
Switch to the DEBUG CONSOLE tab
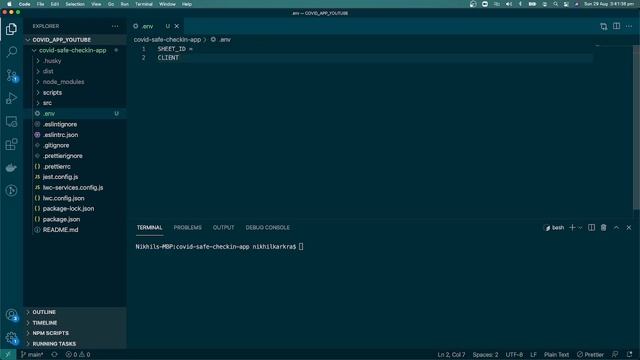pyautogui.click(x=268, y=227)
